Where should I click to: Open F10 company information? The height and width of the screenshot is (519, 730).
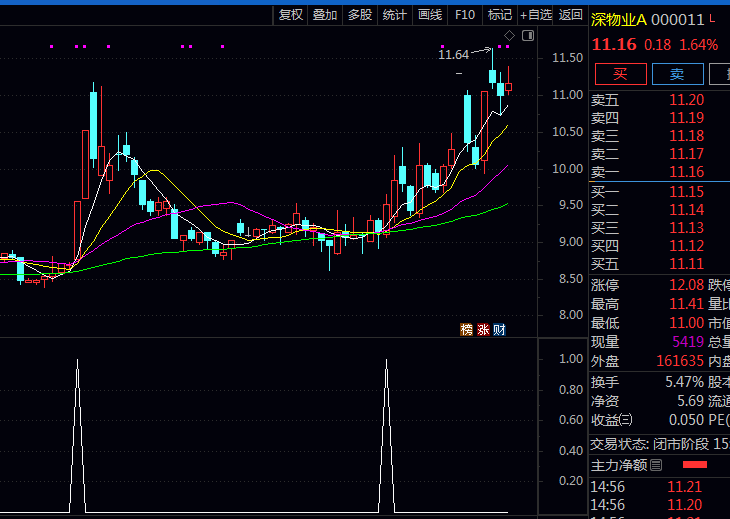(465, 14)
